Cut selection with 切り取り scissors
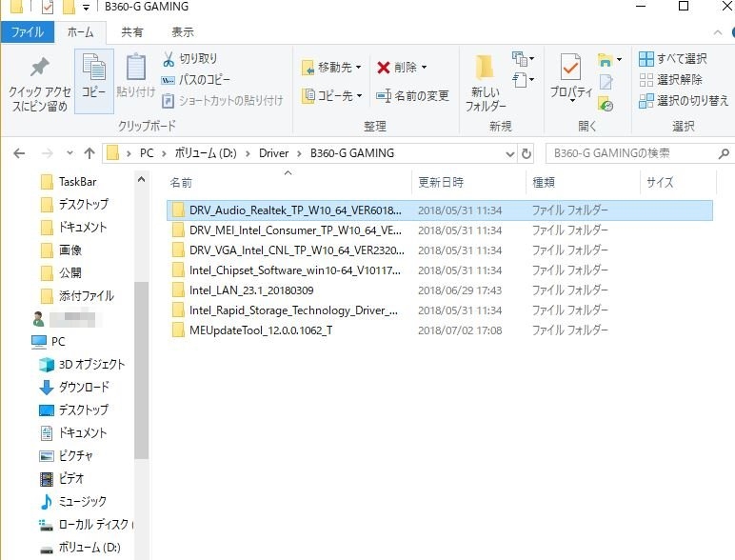This screenshot has height=560, width=735. click(189, 59)
